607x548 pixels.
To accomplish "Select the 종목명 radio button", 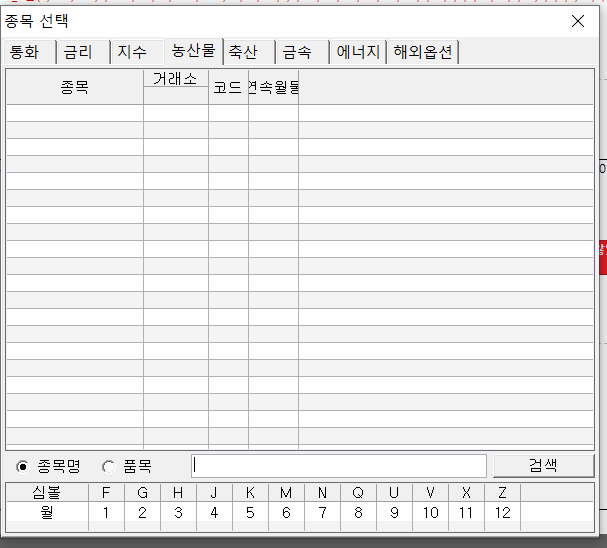I will click(23, 466).
